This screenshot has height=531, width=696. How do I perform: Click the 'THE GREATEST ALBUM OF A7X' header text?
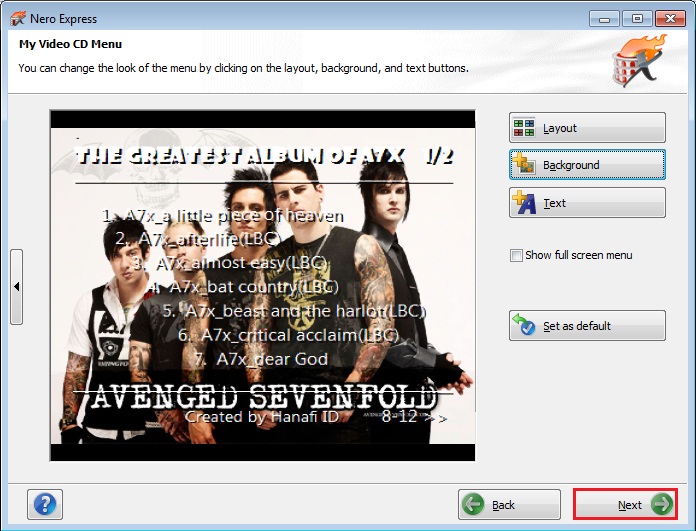pyautogui.click(x=240, y=156)
